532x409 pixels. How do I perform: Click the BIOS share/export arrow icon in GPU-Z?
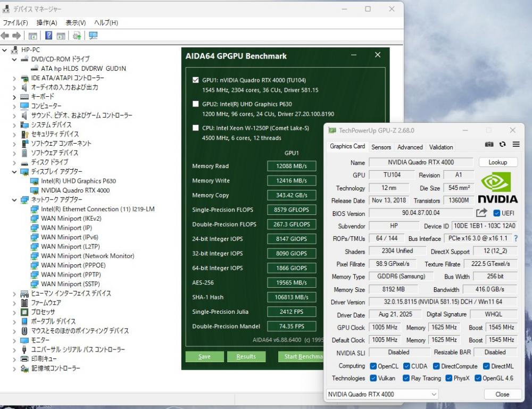tap(481, 213)
